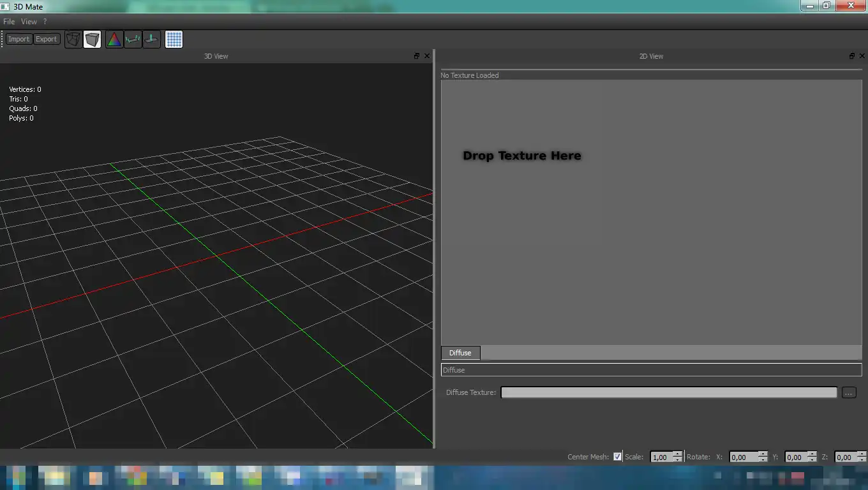Browse for diffuse texture with ... button
Viewport: 868px width, 490px height.
[x=849, y=392]
